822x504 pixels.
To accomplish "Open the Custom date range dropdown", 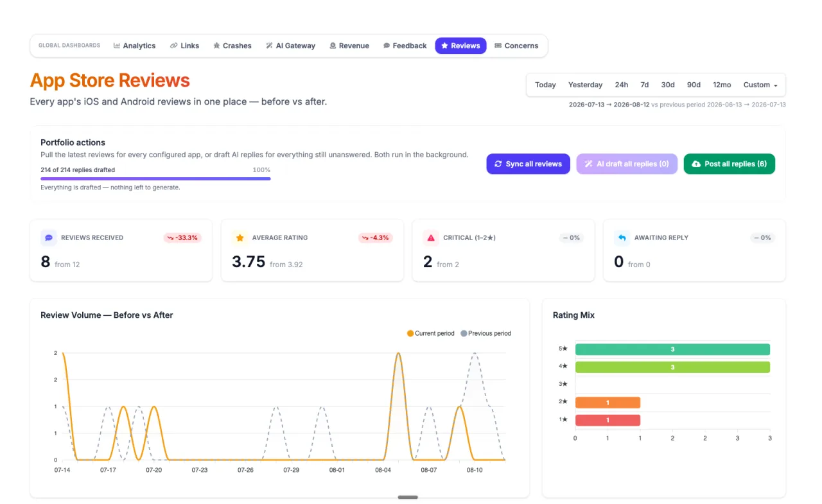I will pyautogui.click(x=760, y=85).
